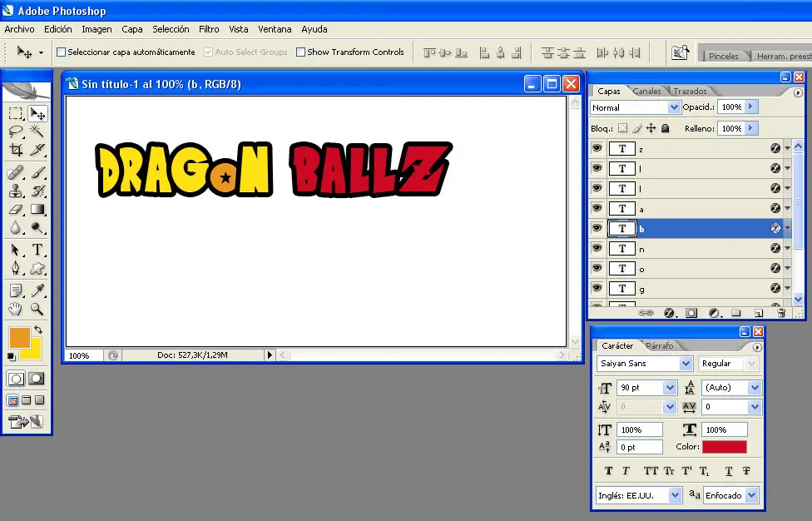
Task: Click the orange foreground color swatch
Action: click(x=20, y=338)
